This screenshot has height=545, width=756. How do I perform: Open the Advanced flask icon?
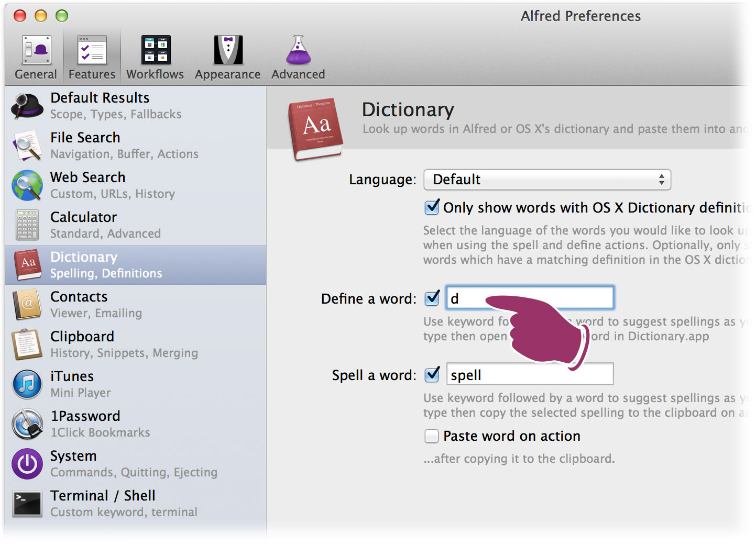pos(299,50)
